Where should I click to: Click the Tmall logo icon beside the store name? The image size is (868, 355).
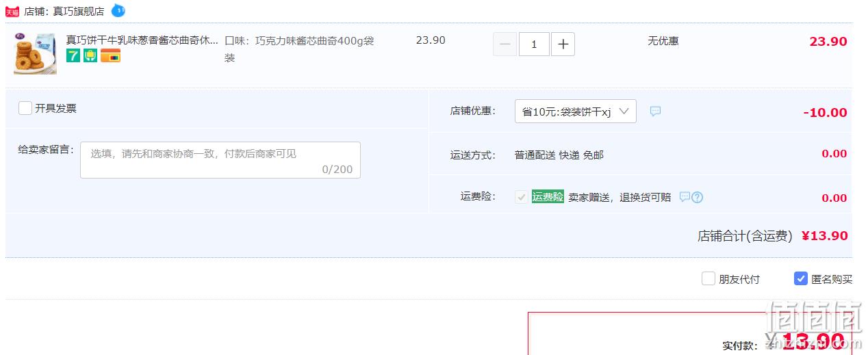point(12,11)
